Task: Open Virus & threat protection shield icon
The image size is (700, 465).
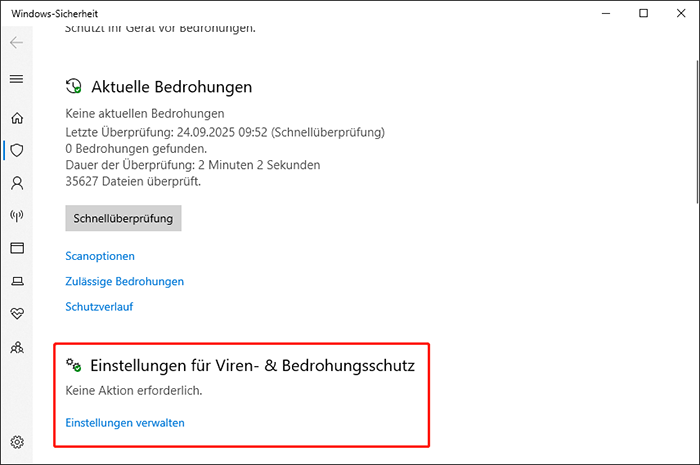Action: (16, 150)
